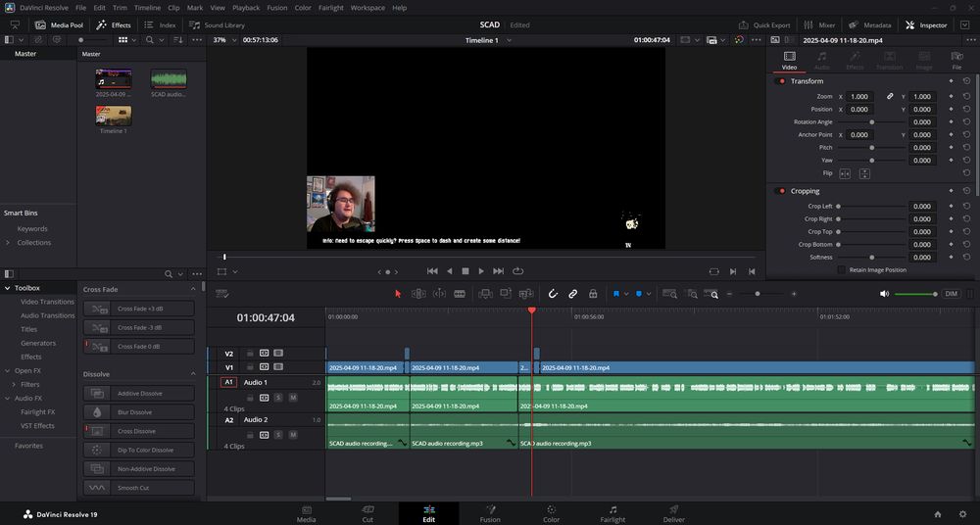Click the Replace Clip icon
The width and height of the screenshot is (980, 525).
point(526,294)
